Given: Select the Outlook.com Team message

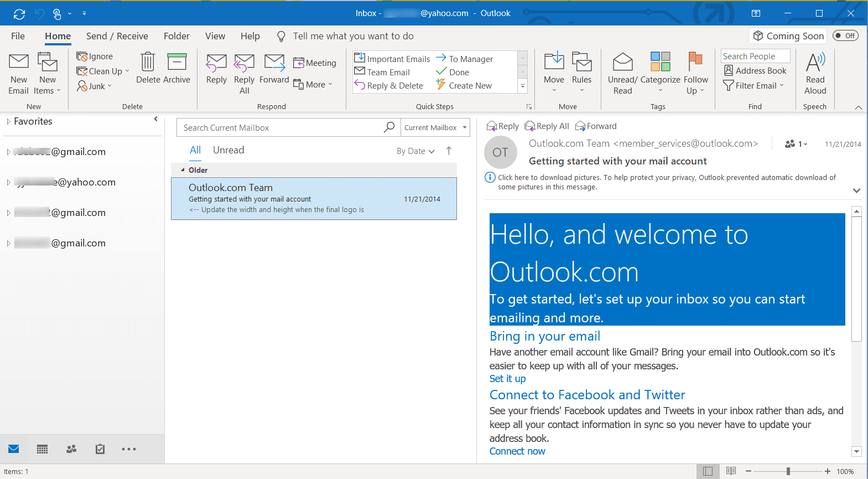Looking at the screenshot, I should point(314,198).
